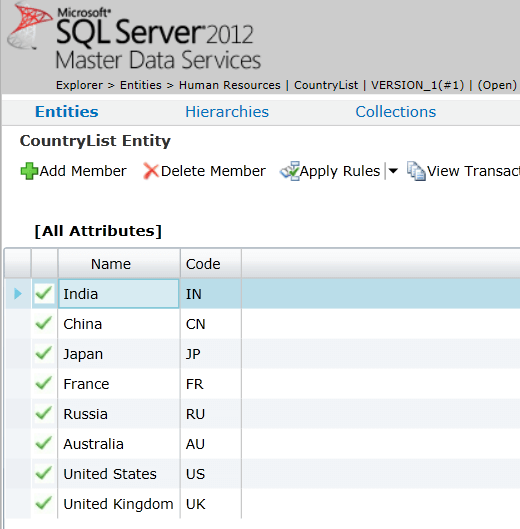Click the validation checkmark for United States row
520x529 pixels.
(44, 474)
